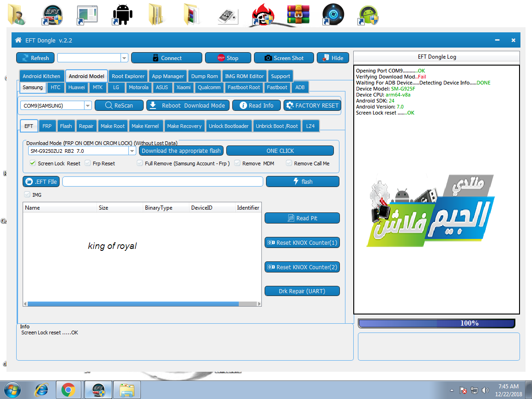
Task: Toggle Remove Call Me checkbox
Action: coord(289,163)
